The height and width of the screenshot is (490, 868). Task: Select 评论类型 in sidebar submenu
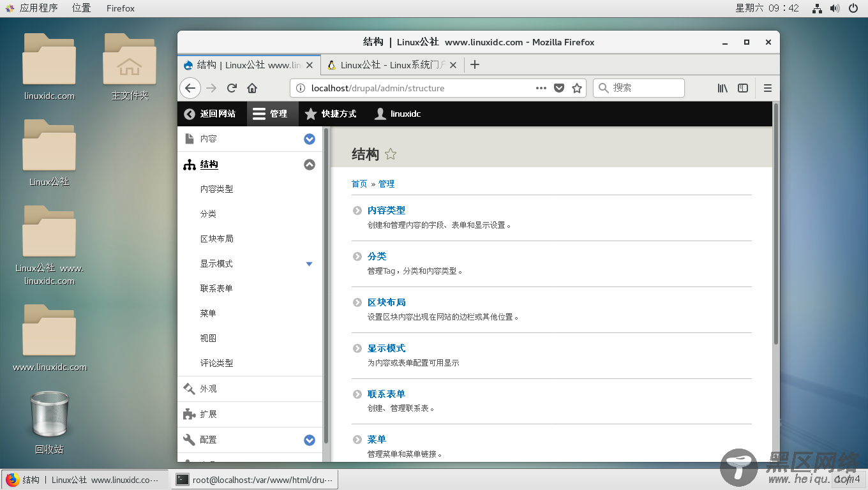[x=216, y=363]
